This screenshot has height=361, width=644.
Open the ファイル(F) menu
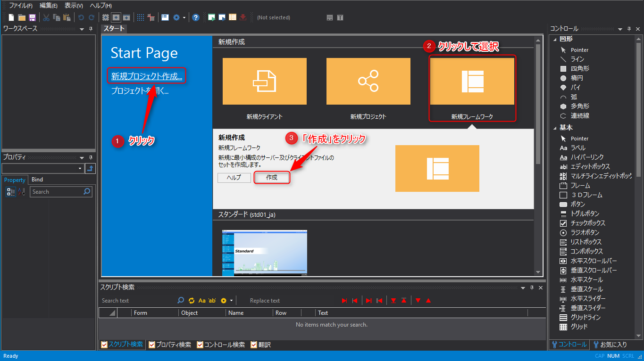coord(21,6)
